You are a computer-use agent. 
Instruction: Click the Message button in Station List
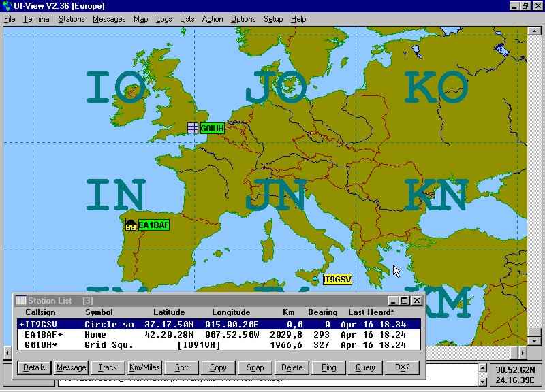point(72,367)
